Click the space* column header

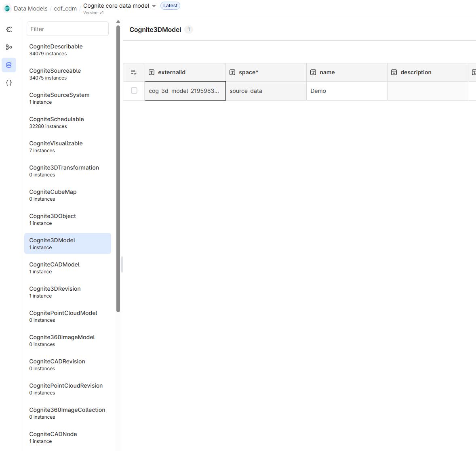tap(266, 72)
